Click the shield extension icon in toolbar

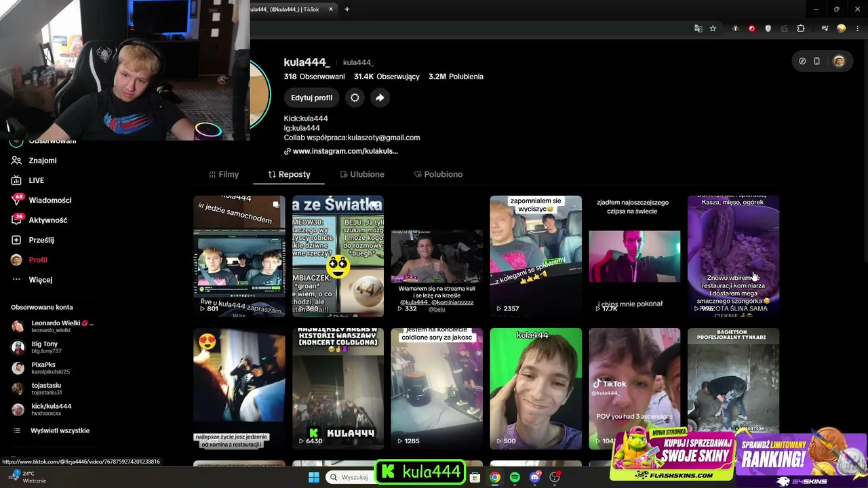768,28
